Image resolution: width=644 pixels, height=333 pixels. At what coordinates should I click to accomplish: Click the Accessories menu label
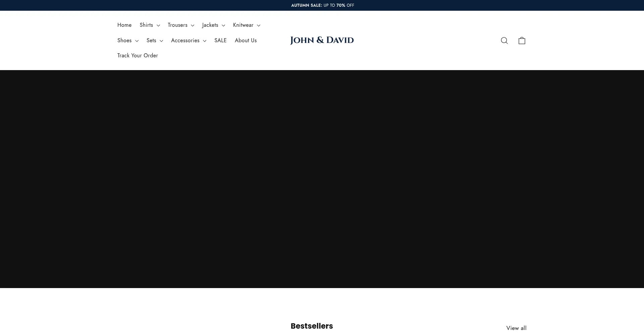185,41
